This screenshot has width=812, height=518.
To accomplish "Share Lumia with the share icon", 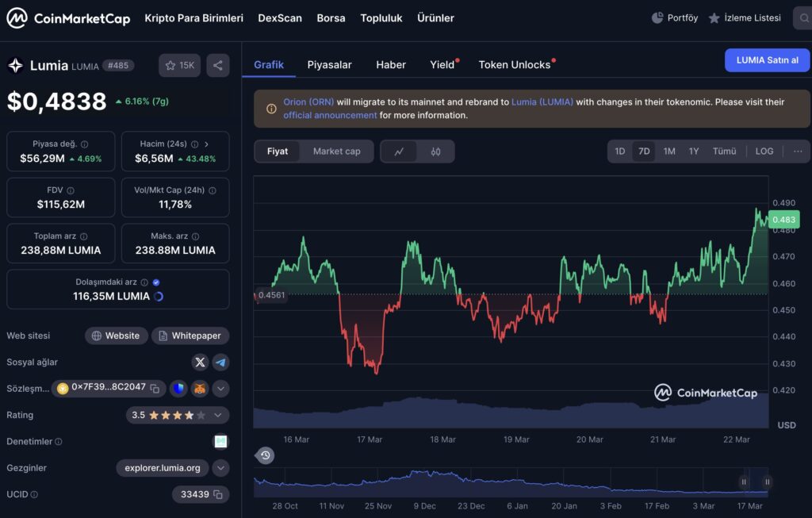I will coord(218,65).
